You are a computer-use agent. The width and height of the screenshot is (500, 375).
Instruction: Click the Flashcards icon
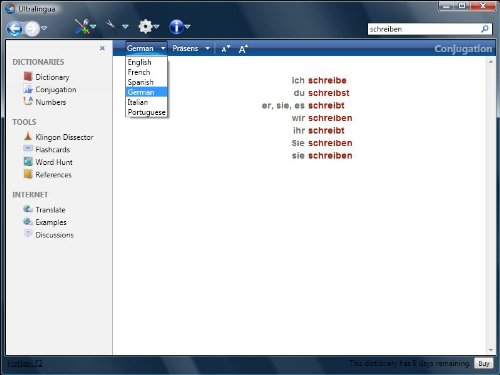point(28,148)
